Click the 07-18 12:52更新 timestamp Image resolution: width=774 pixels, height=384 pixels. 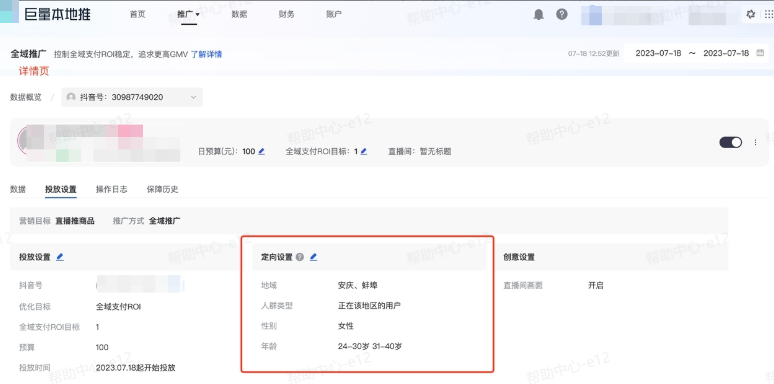[593, 54]
